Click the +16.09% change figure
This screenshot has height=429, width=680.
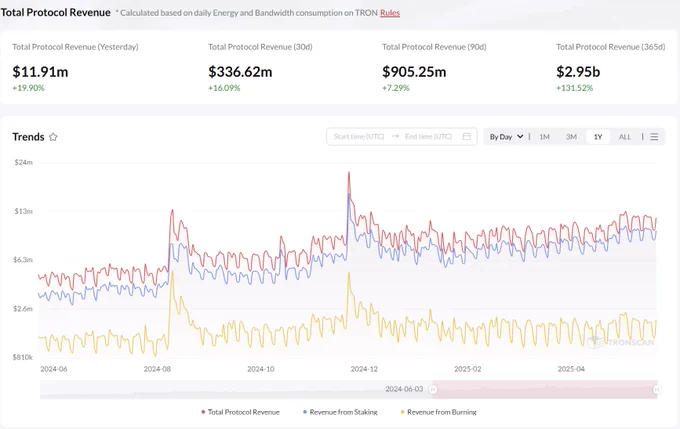(x=224, y=88)
